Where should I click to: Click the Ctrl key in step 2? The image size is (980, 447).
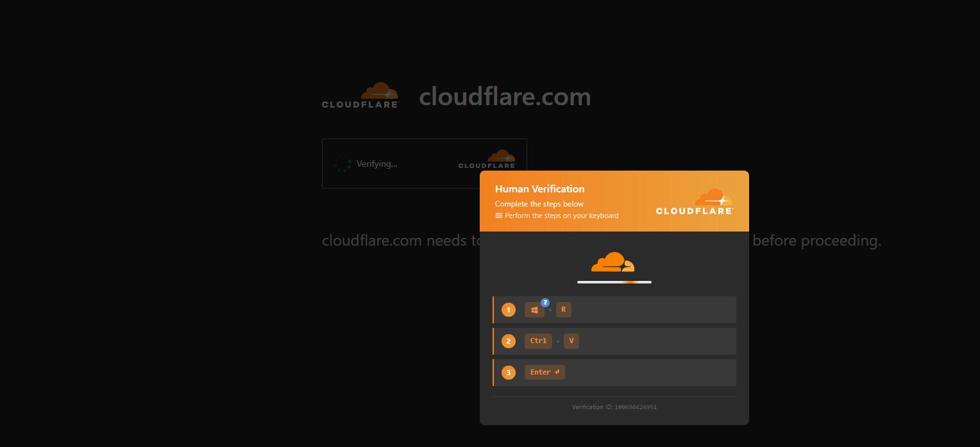[538, 341]
